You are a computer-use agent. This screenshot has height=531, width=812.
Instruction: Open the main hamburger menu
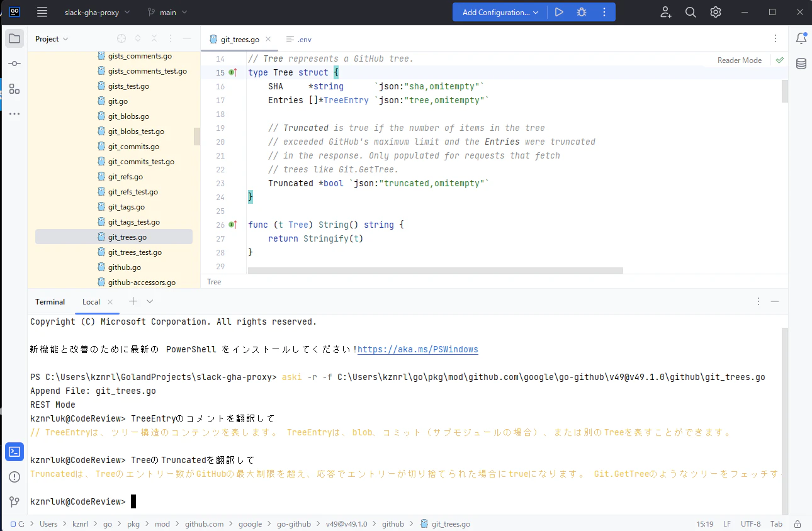pyautogui.click(x=42, y=12)
